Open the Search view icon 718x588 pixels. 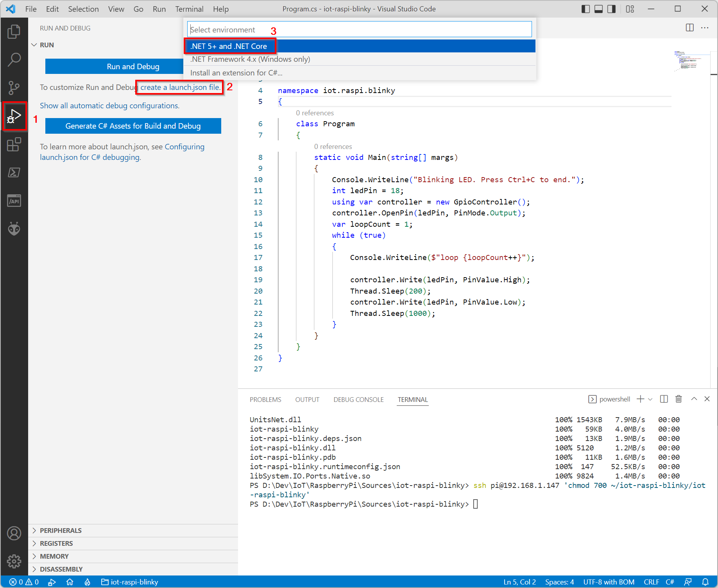(14, 60)
